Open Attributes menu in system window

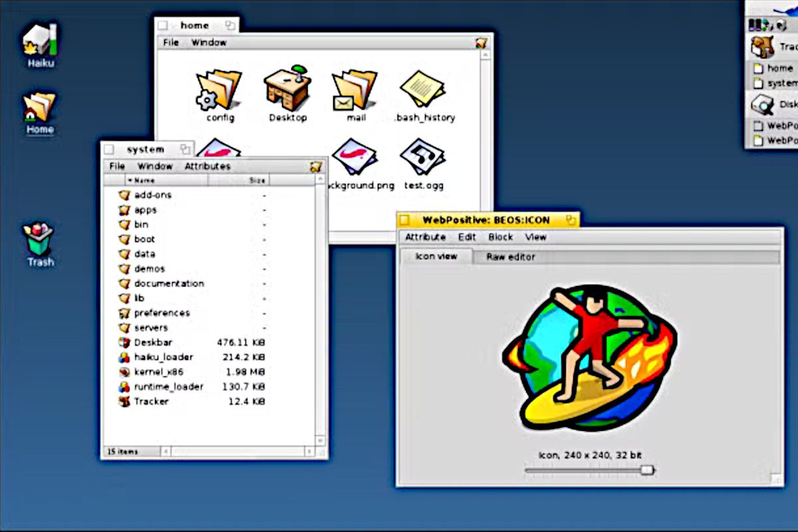tap(207, 166)
